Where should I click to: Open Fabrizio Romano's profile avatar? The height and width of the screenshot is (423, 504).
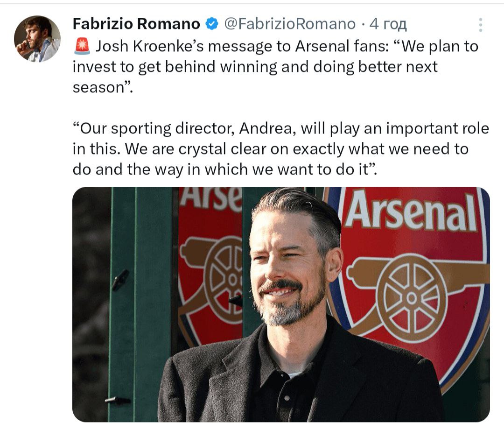click(x=37, y=39)
